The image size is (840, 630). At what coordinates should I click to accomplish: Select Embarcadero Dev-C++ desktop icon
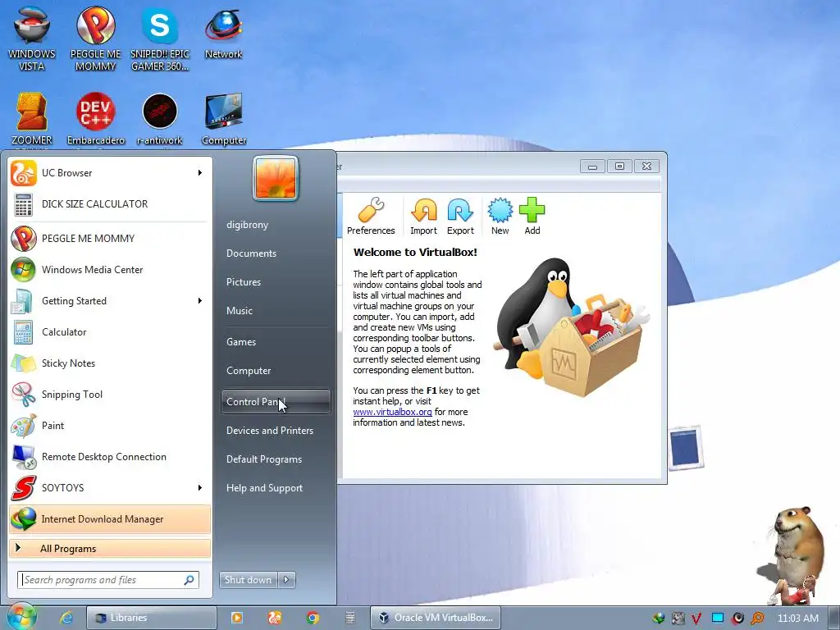point(95,119)
